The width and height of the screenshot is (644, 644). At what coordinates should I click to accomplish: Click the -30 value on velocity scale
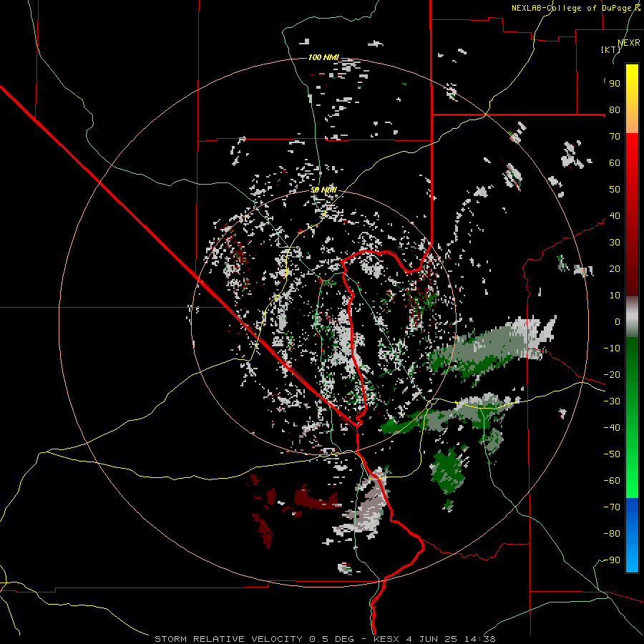coord(612,401)
